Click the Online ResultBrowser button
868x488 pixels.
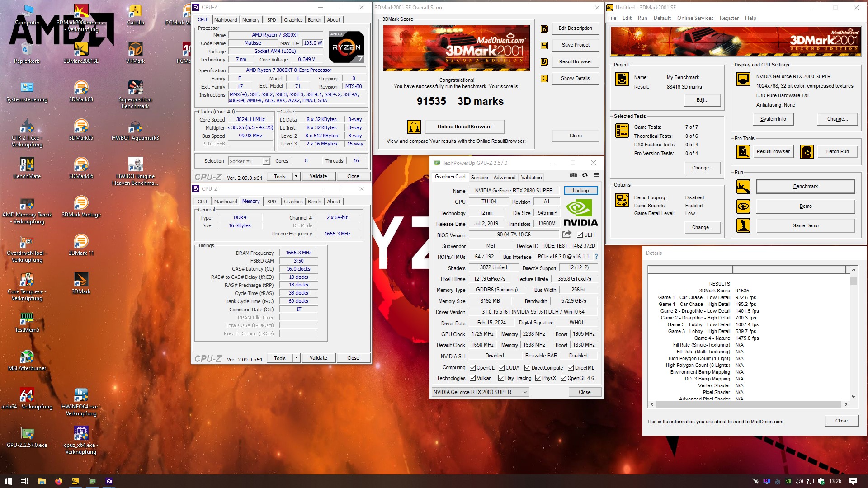465,127
